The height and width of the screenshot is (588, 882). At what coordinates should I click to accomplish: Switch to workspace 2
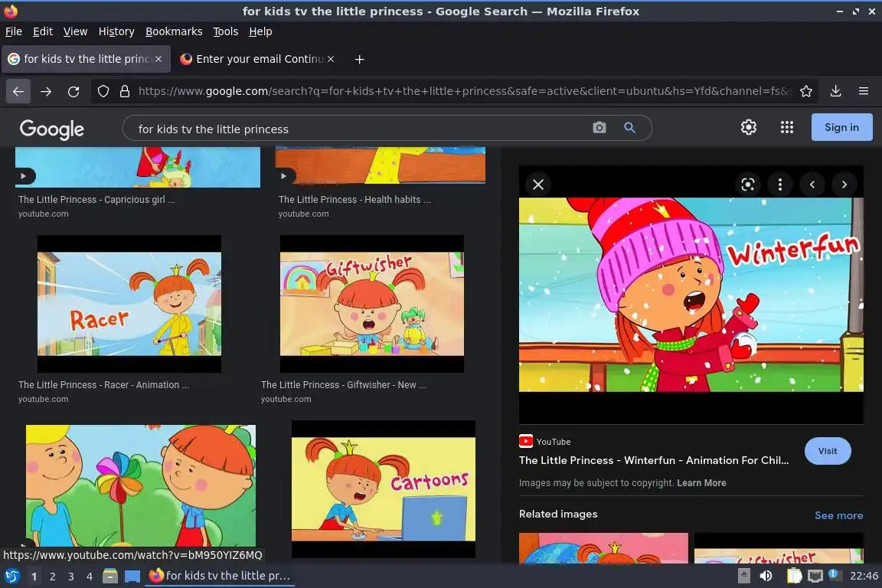52,577
